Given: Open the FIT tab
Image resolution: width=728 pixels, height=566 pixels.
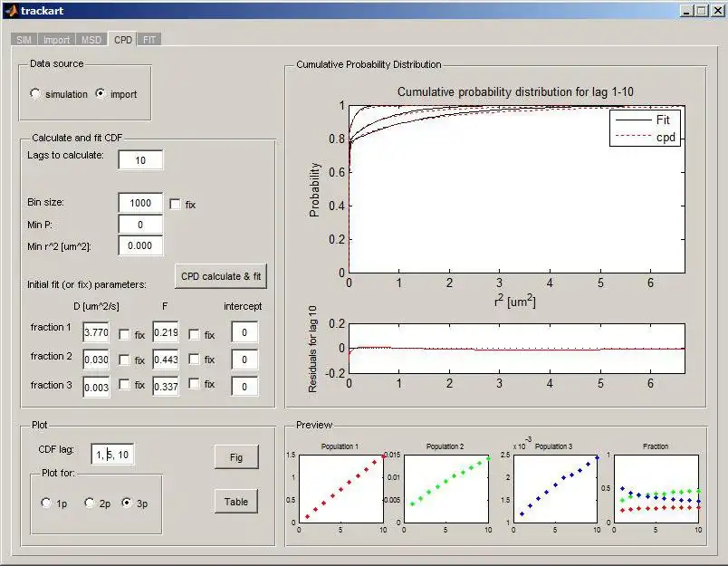Looking at the screenshot, I should tap(149, 40).
